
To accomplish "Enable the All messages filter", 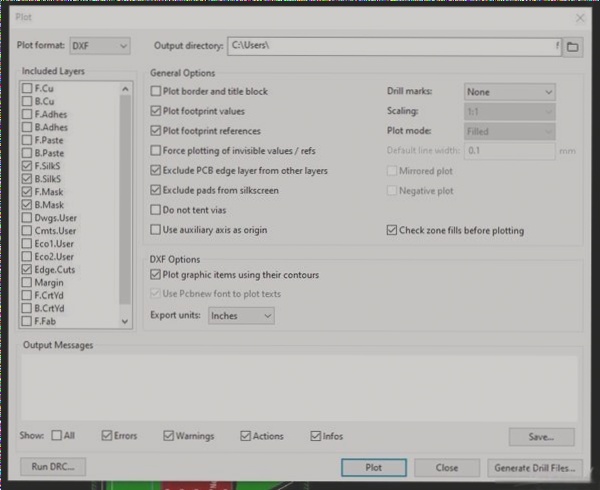I will pos(56,436).
